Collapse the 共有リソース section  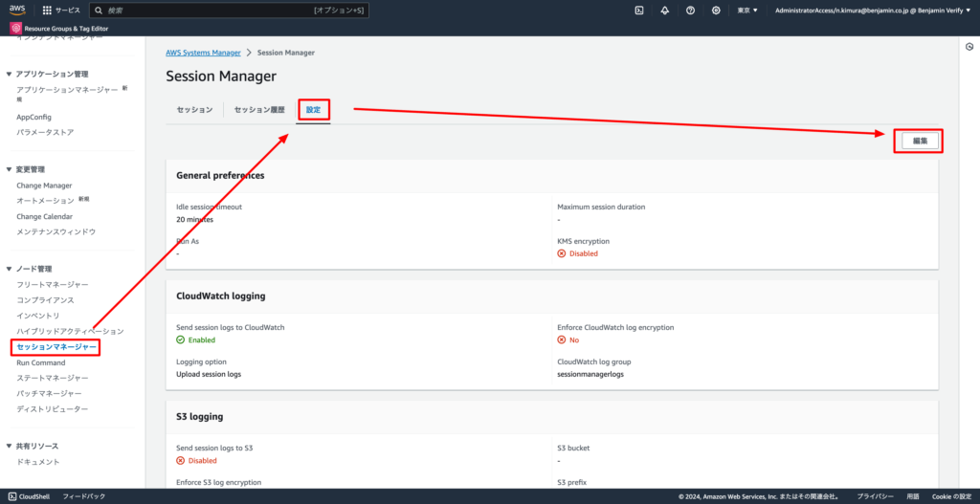tap(9, 446)
